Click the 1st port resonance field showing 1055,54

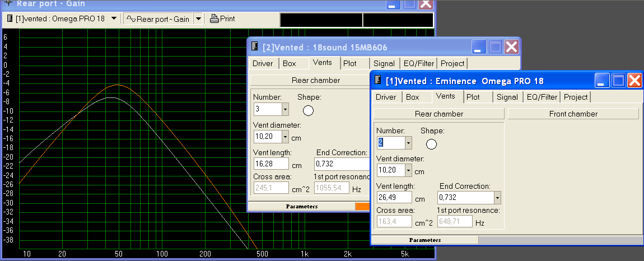click(332, 188)
